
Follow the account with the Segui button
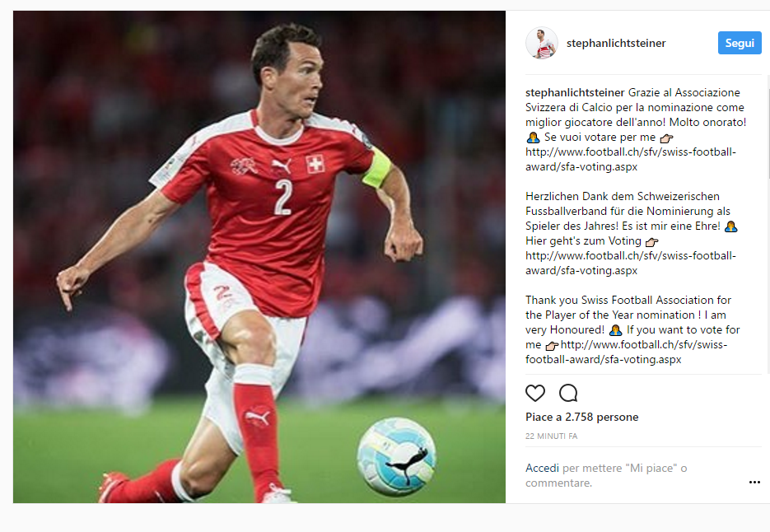tap(740, 43)
